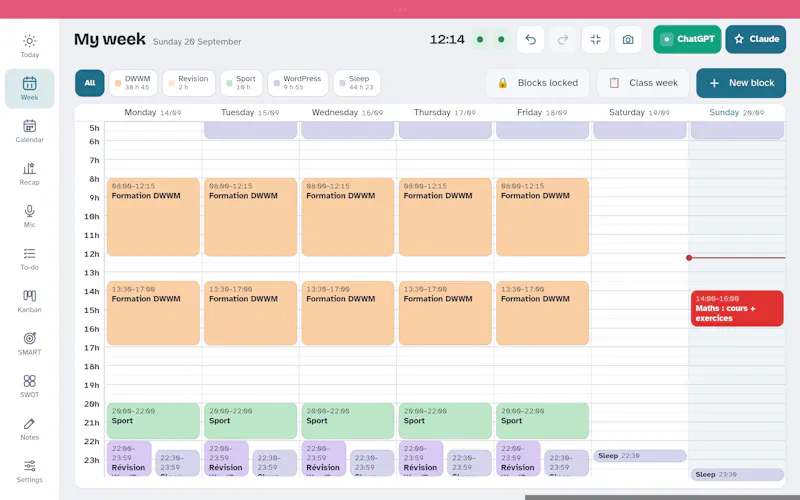Filter by Sleep category chip
800x500 pixels.
(357, 83)
